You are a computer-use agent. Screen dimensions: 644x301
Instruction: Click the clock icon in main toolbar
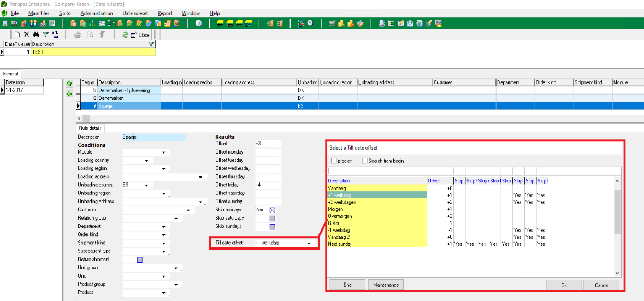198,23
